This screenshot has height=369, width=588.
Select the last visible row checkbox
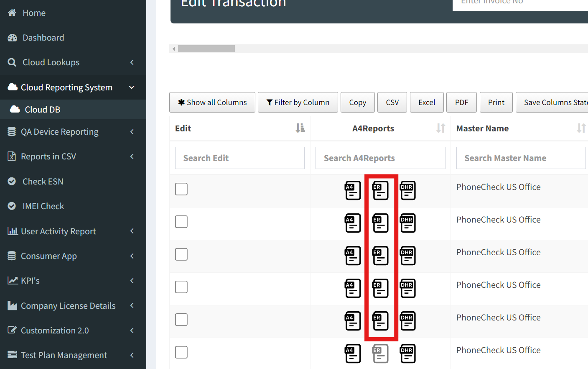(181, 352)
